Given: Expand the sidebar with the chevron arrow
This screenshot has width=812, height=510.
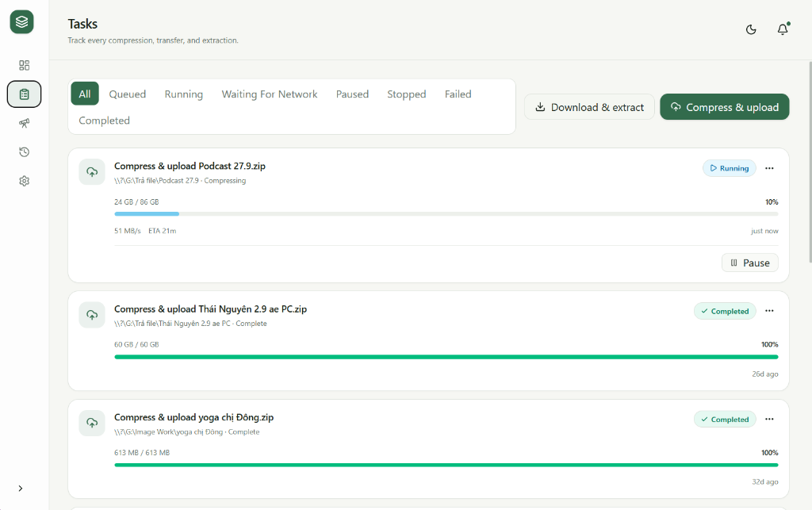Looking at the screenshot, I should click(20, 489).
